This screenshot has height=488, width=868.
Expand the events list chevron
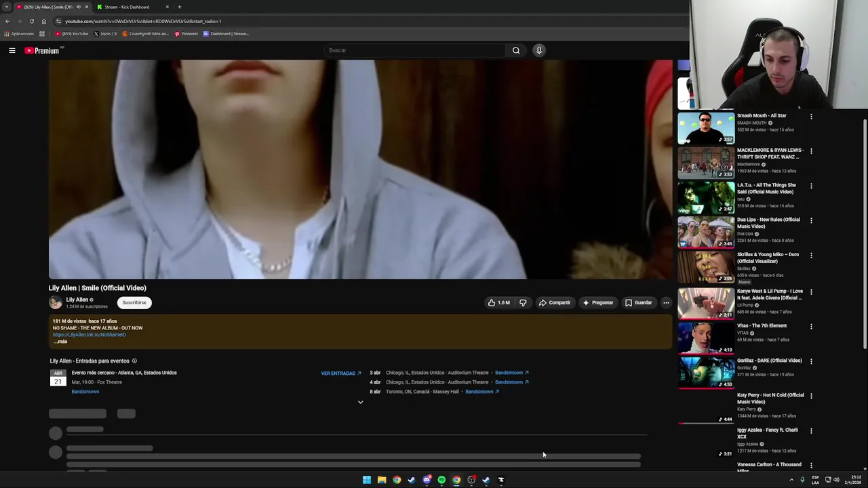(360, 403)
